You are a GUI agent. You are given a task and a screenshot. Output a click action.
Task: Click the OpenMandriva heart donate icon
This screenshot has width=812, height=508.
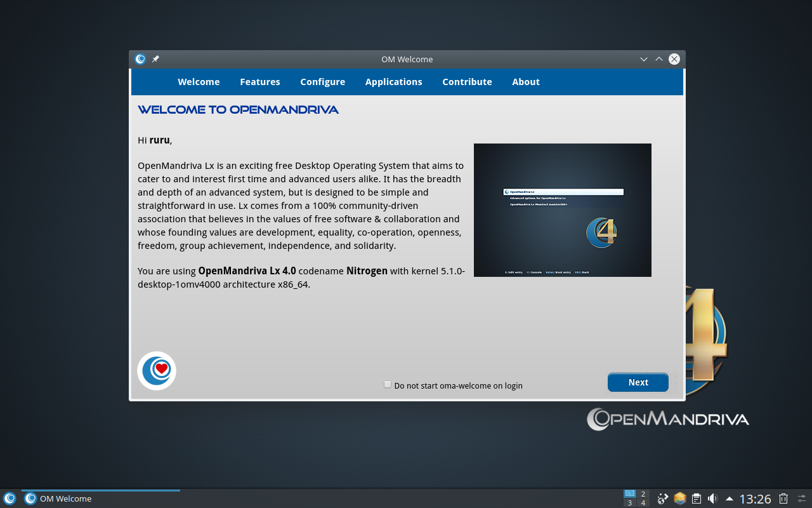[x=157, y=370]
